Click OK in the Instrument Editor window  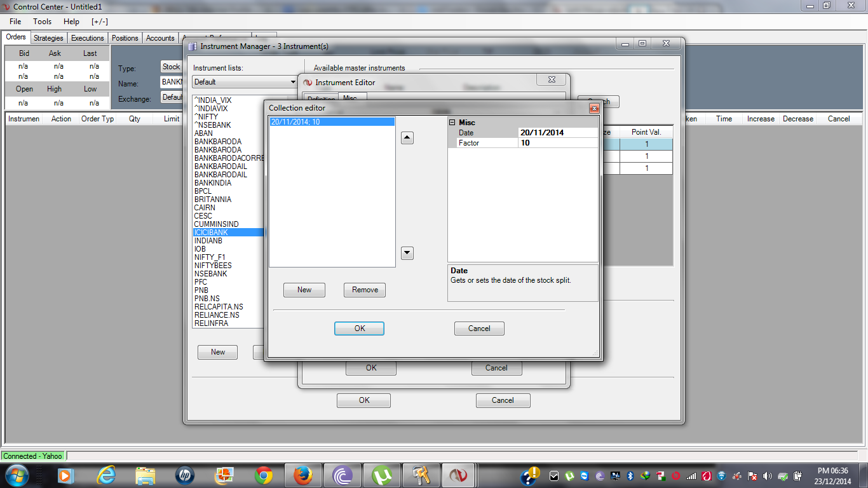pyautogui.click(x=371, y=368)
